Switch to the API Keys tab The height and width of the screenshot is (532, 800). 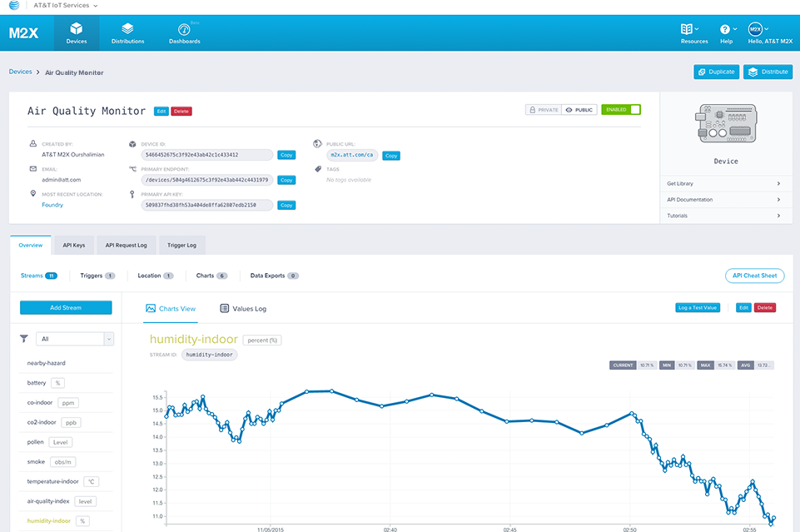pos(74,246)
